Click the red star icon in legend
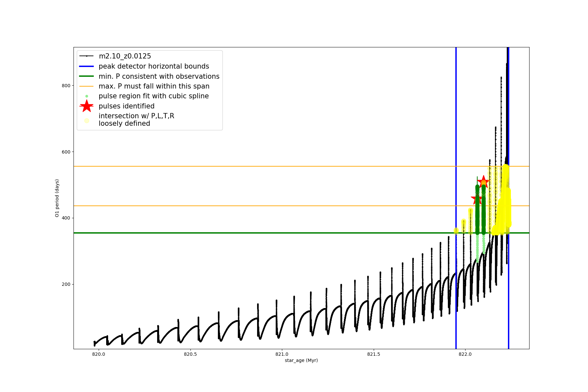 (87, 106)
